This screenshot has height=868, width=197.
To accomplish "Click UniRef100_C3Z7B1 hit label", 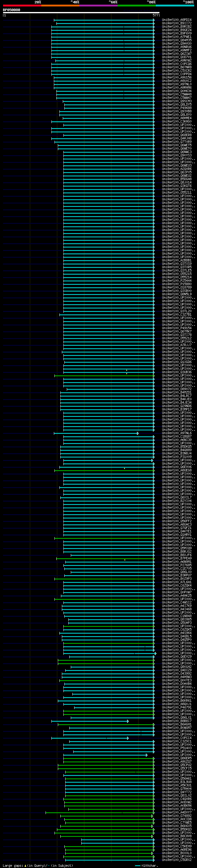I will [x=176, y=314].
